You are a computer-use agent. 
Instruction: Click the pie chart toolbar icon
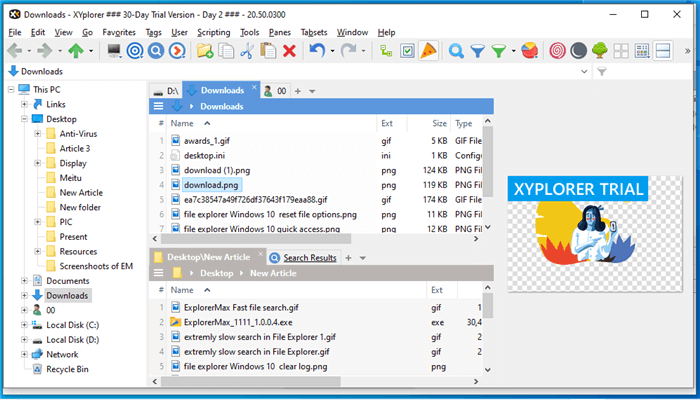point(529,51)
